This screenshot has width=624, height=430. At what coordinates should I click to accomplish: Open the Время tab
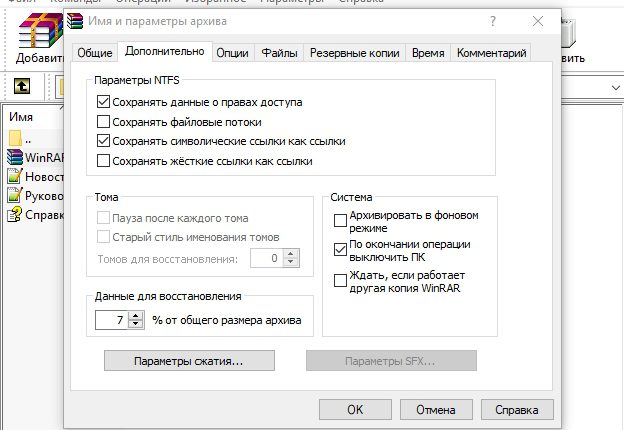coord(428,53)
